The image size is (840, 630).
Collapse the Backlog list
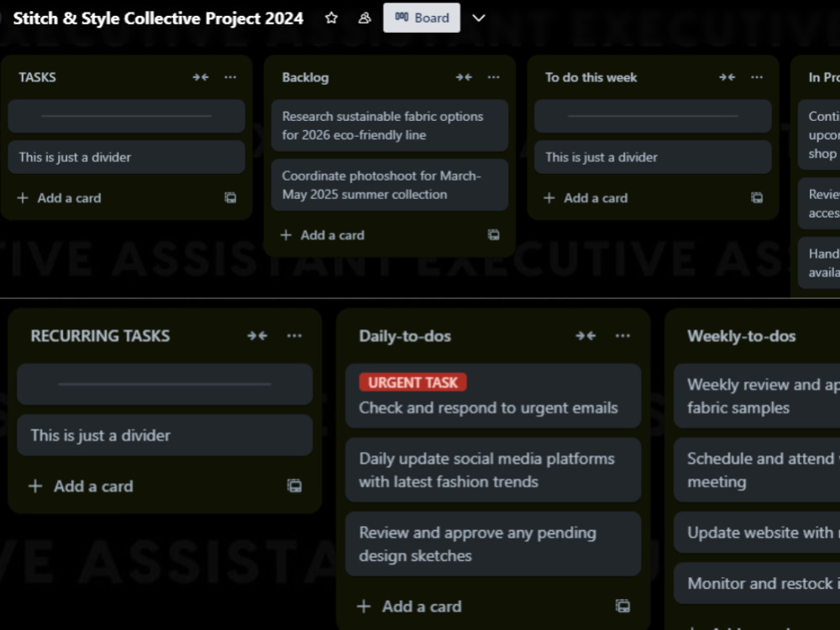click(x=464, y=77)
